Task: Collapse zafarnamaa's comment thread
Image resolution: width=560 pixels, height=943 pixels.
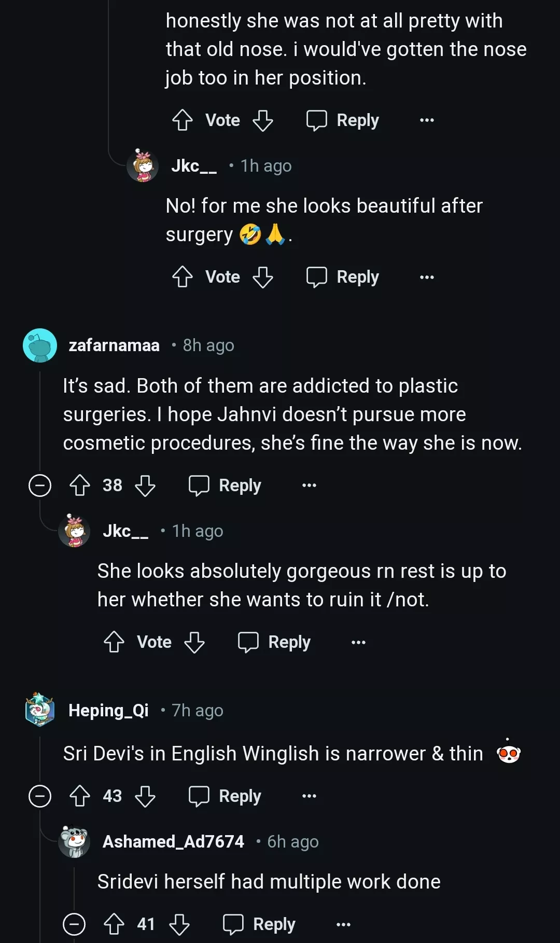Action: click(x=40, y=486)
